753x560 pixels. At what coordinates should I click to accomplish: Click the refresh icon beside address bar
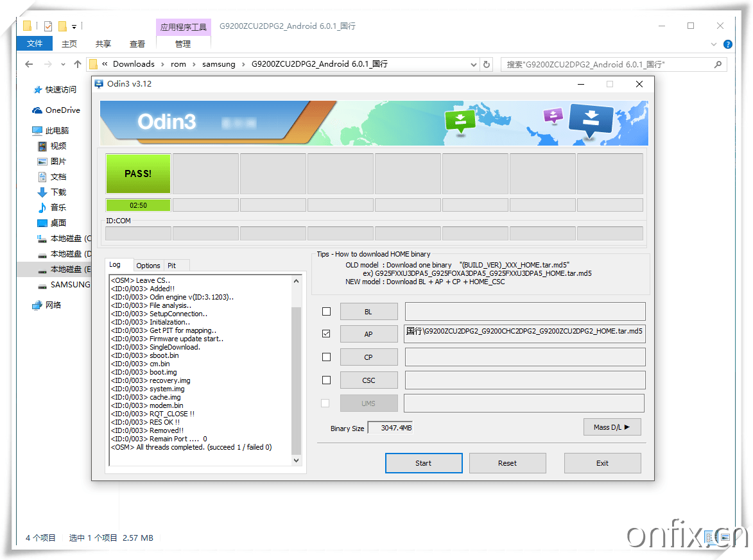[x=487, y=64]
